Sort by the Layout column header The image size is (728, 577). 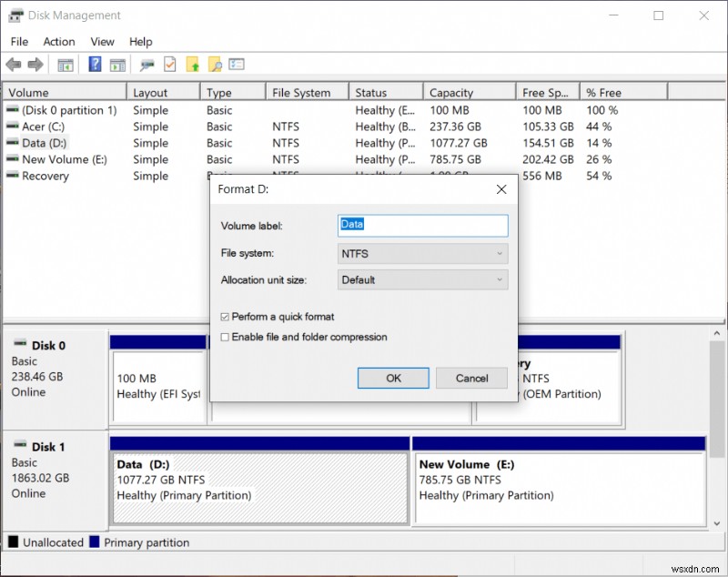coord(164,93)
